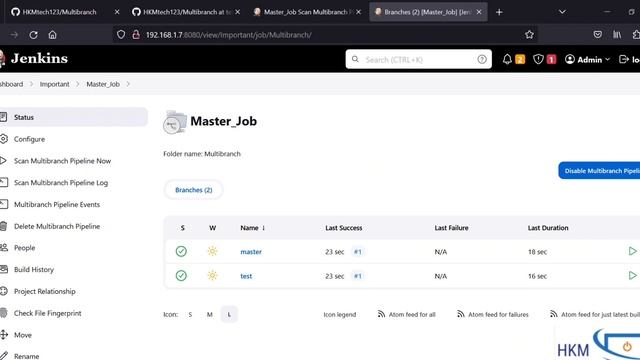Click the Check File Fingerprint icon
This screenshot has width=640, height=360.
[3, 313]
